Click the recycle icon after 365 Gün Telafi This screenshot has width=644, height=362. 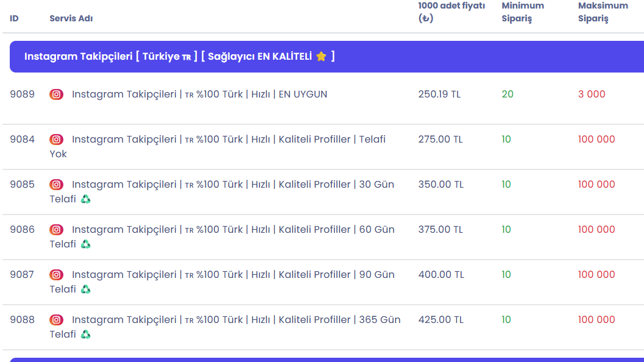85,335
